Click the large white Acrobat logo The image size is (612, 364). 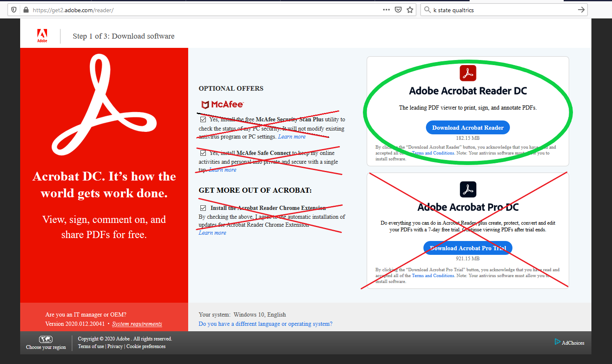click(x=104, y=104)
